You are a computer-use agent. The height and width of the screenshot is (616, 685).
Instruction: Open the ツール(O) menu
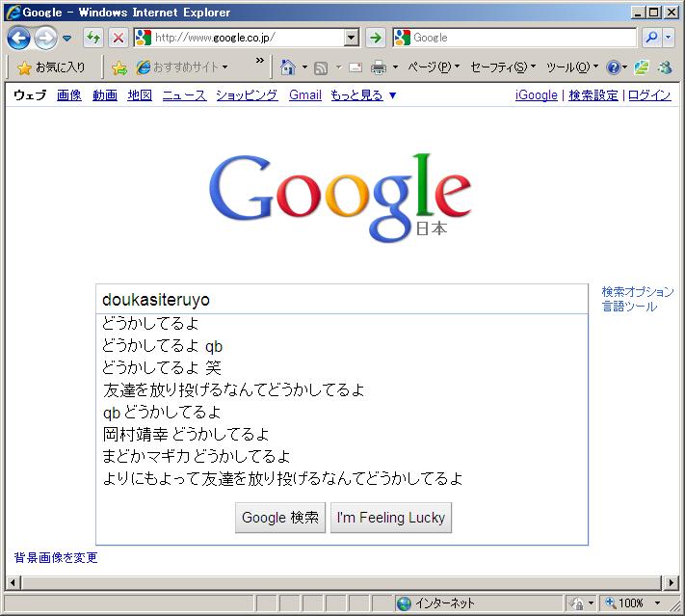point(572,67)
